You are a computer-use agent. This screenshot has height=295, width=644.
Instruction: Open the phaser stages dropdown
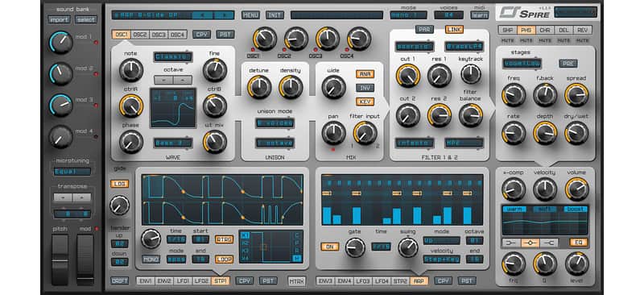[x=522, y=64]
